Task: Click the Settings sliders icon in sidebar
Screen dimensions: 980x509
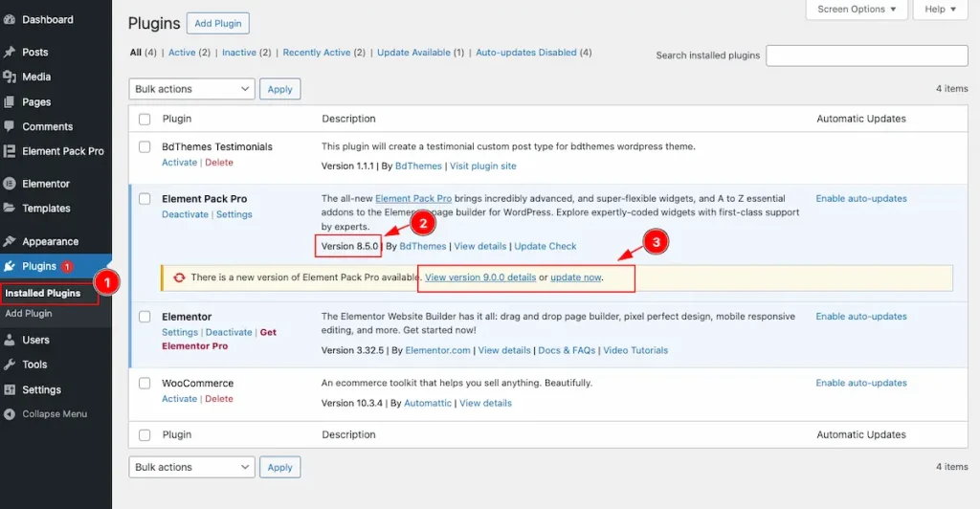Action: [9, 389]
